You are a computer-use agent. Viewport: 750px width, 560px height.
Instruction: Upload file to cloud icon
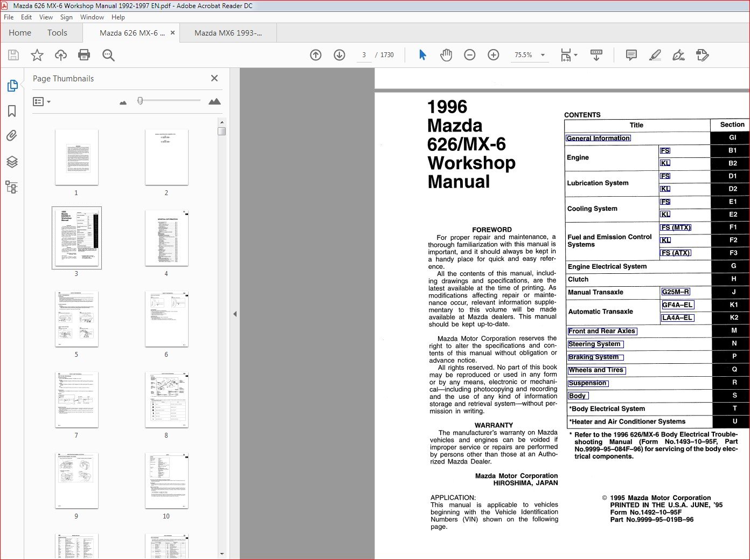[x=61, y=55]
